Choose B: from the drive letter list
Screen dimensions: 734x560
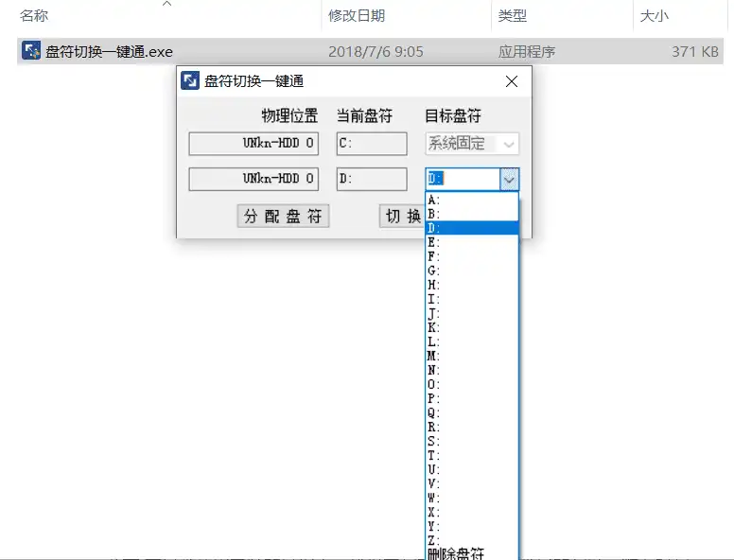(472, 214)
